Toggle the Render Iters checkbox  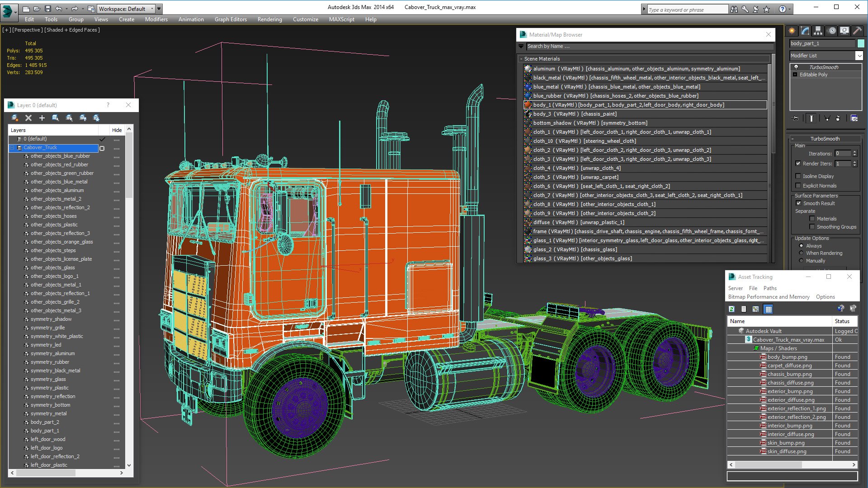point(798,164)
